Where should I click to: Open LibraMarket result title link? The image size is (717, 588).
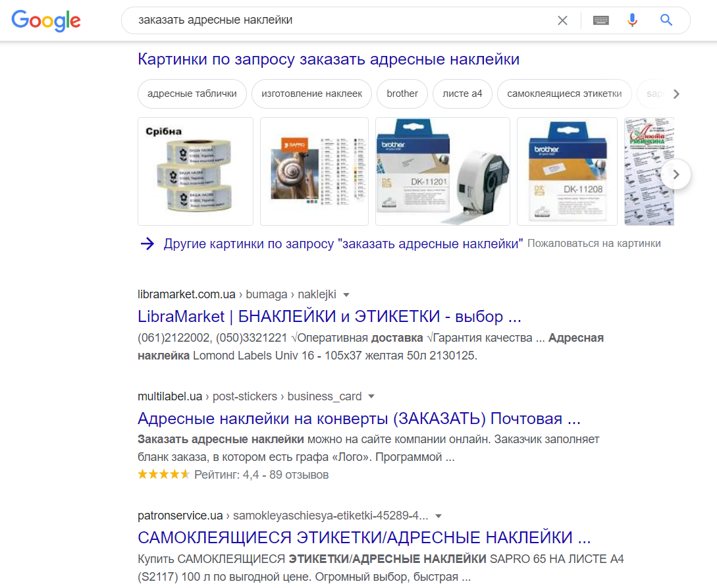pyautogui.click(x=329, y=317)
